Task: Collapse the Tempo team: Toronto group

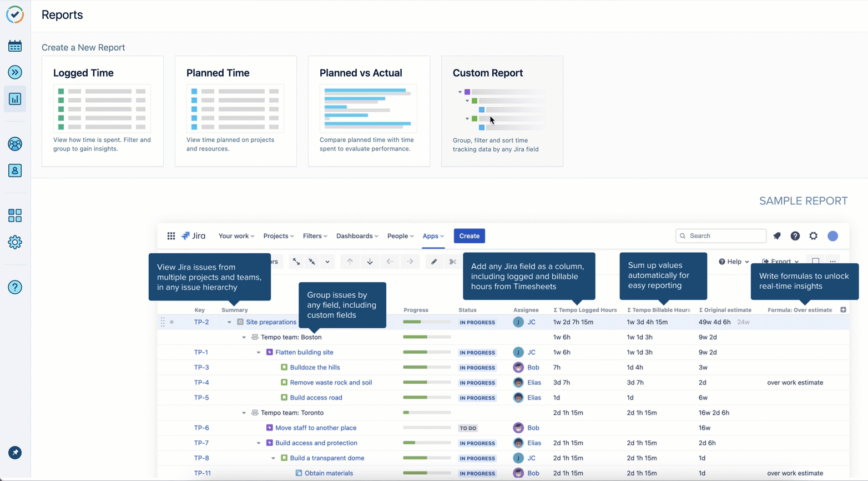Action: 244,413
